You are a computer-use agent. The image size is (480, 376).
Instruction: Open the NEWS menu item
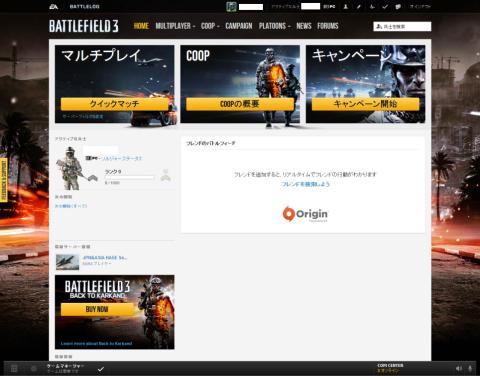click(304, 26)
